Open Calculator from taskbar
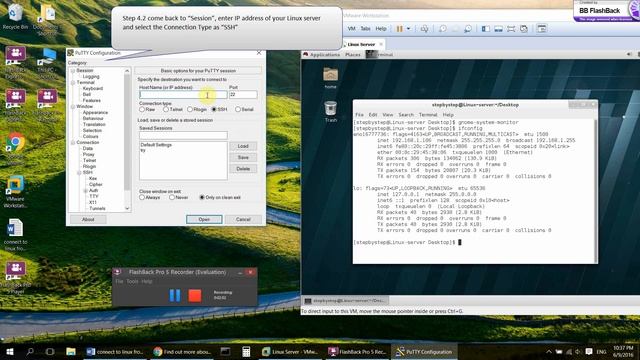Viewport: 640px width, 360px height. (246, 351)
